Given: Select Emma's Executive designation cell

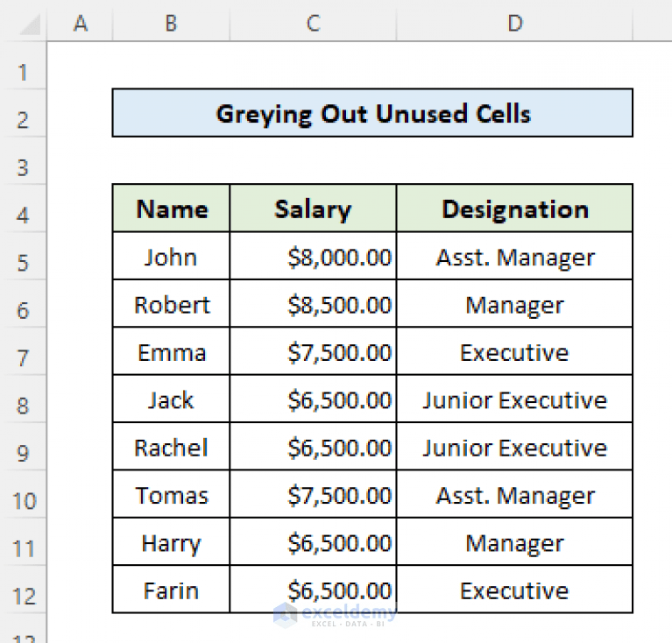Looking at the screenshot, I should coord(514,351).
